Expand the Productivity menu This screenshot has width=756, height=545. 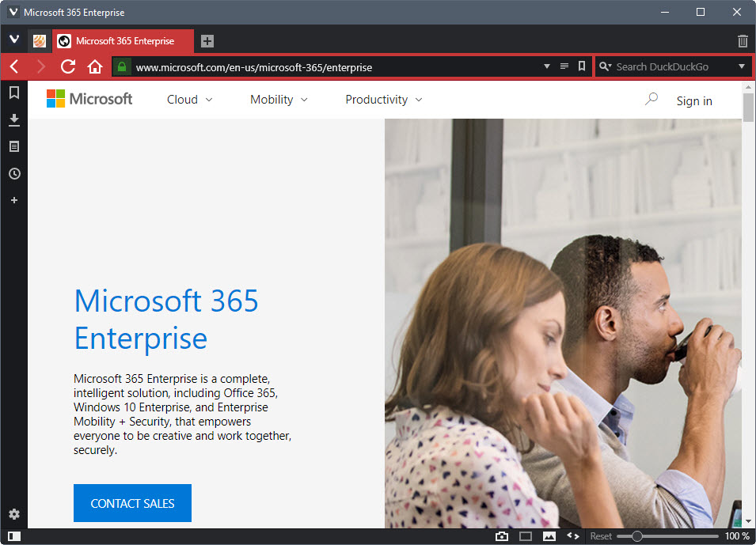[384, 99]
